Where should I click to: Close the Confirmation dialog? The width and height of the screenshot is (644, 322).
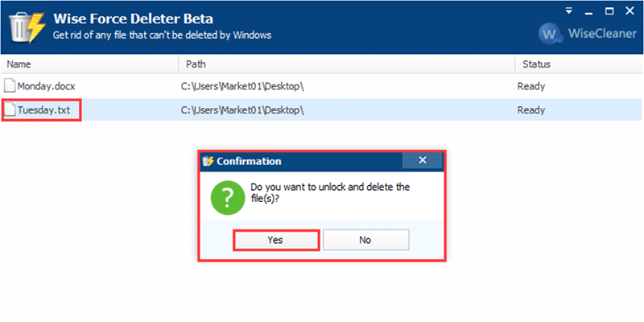click(x=423, y=161)
